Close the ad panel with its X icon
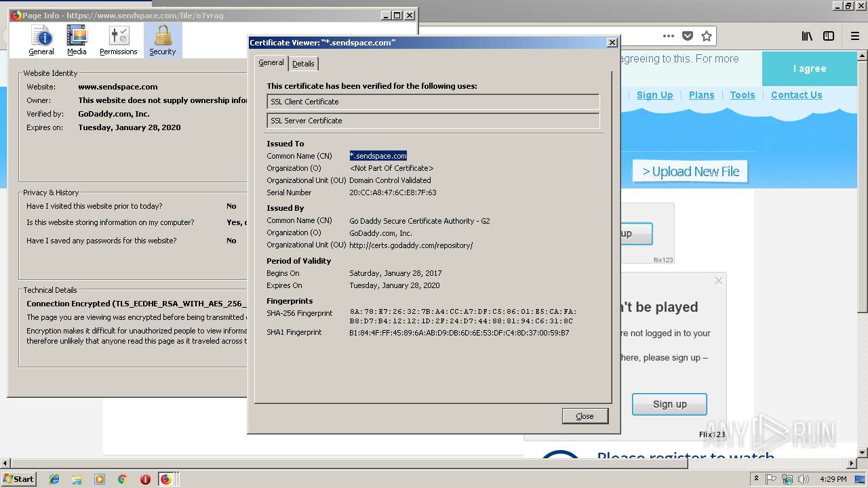868x488 pixels. [719, 281]
